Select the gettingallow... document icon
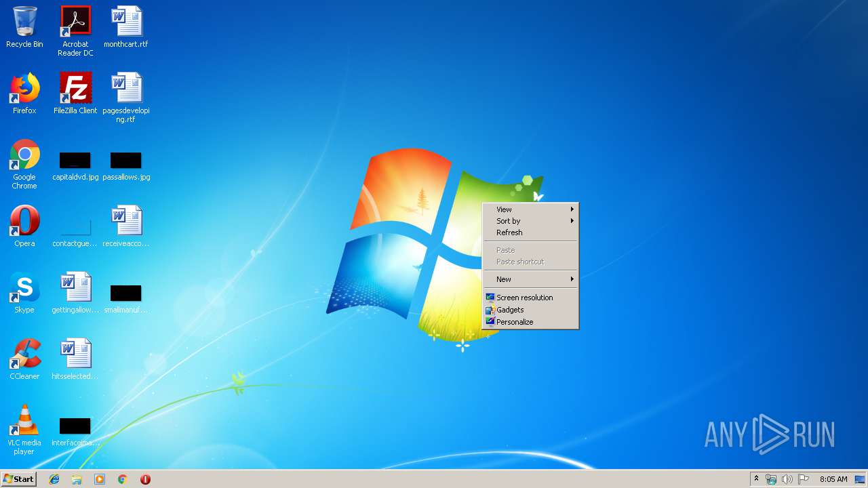868x488 pixels. pos(75,293)
